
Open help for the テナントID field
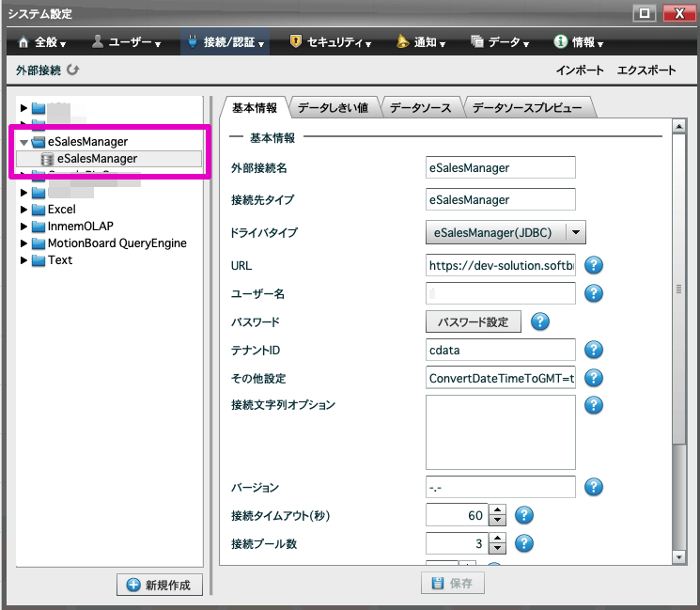click(x=594, y=350)
